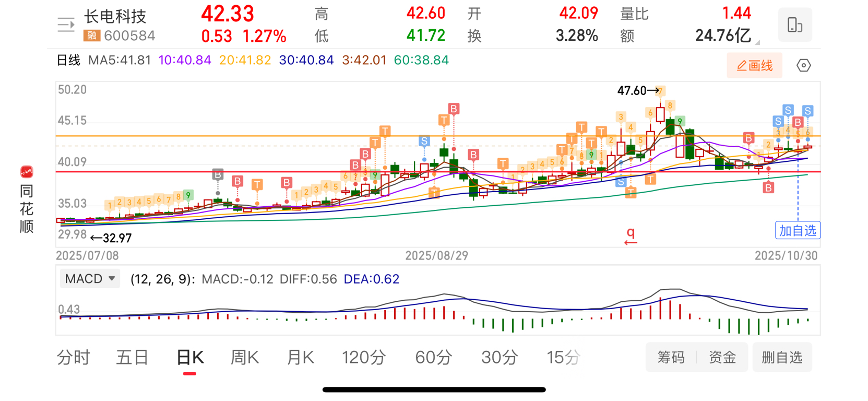Image resolution: width=868 pixels, height=401 pixels.
Task: Open the 资金 capital flow view
Action: click(722, 357)
